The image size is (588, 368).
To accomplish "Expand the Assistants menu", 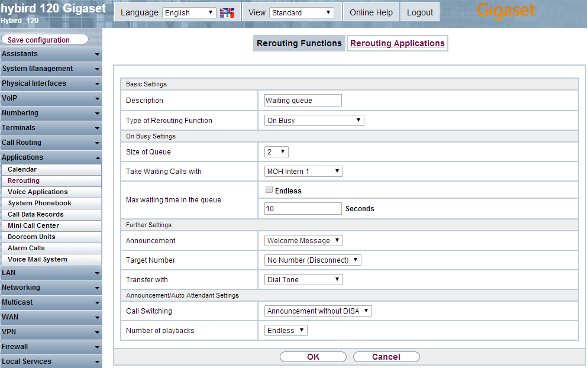I will (51, 54).
